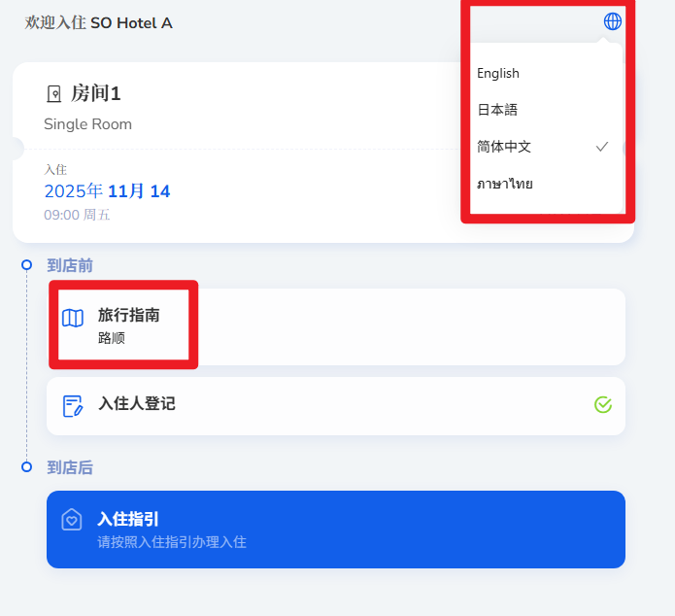Choose 简体中文 in the language list
This screenshot has width=675, height=616.
504,147
